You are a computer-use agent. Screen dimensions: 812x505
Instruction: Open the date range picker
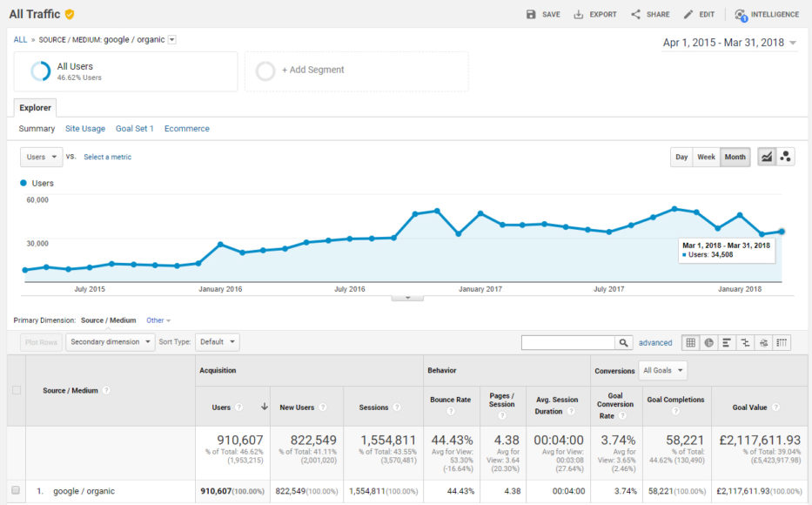730,42
